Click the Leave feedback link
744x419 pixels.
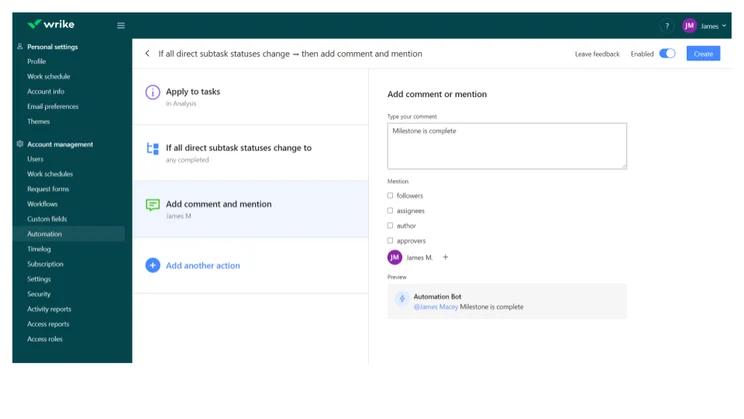tap(597, 54)
